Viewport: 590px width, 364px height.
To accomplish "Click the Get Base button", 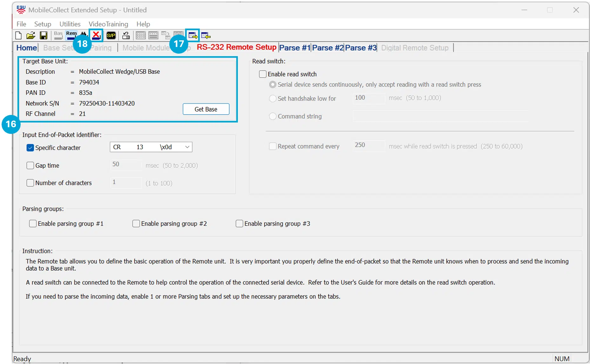I will 206,109.
